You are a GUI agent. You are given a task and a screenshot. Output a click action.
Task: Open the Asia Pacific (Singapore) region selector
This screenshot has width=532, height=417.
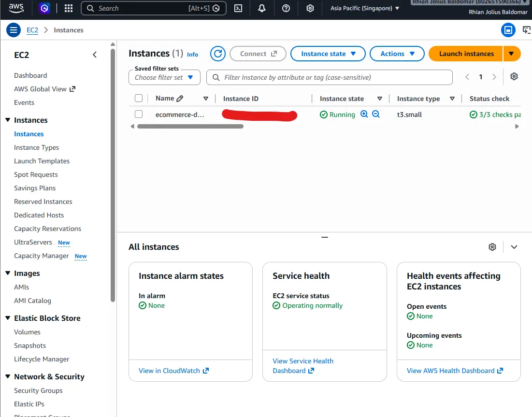[365, 8]
